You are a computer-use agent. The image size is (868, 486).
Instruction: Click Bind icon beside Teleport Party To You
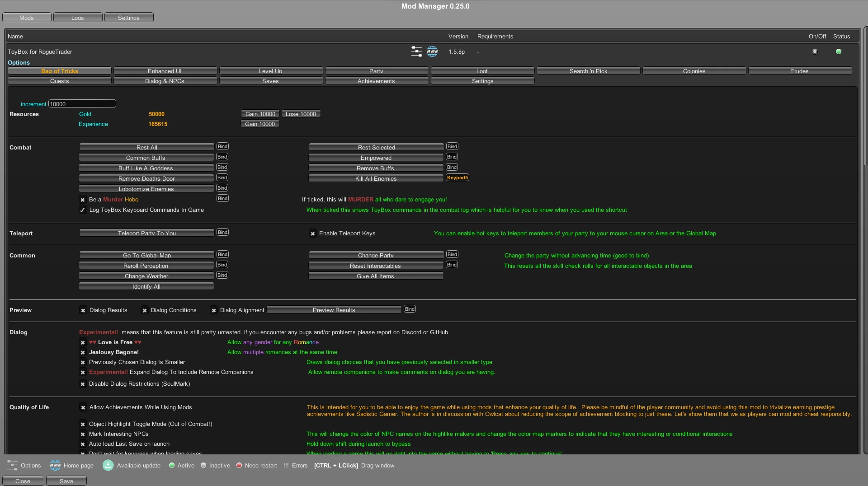click(222, 232)
